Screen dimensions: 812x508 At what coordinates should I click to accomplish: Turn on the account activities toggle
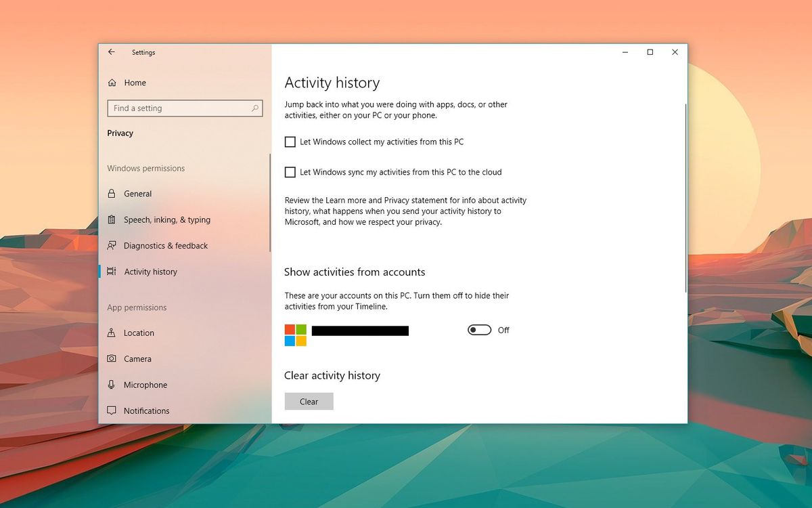[479, 330]
